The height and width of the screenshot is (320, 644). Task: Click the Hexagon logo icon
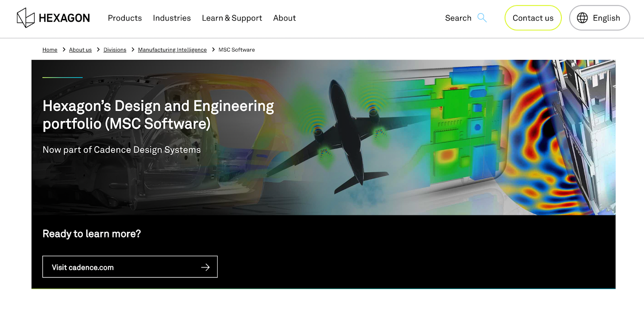click(26, 18)
